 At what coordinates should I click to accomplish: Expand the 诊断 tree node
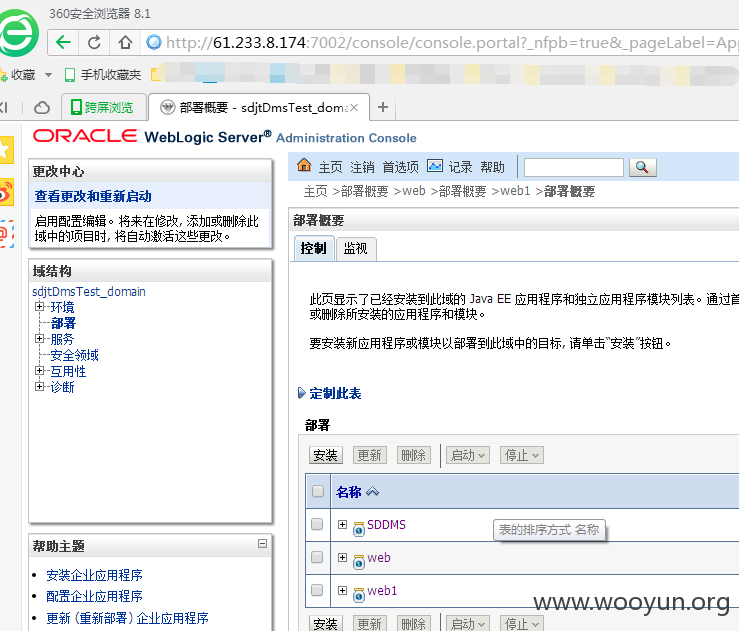click(40, 386)
